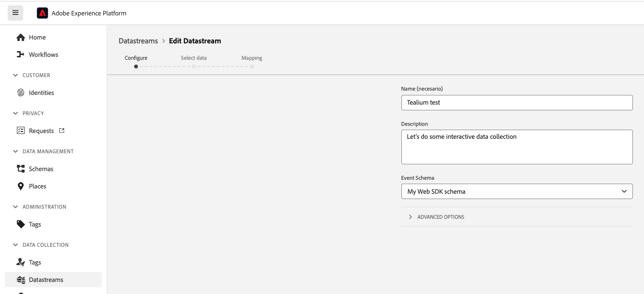
Task: Click the Adobe Experience Platform logo
Action: click(x=42, y=13)
